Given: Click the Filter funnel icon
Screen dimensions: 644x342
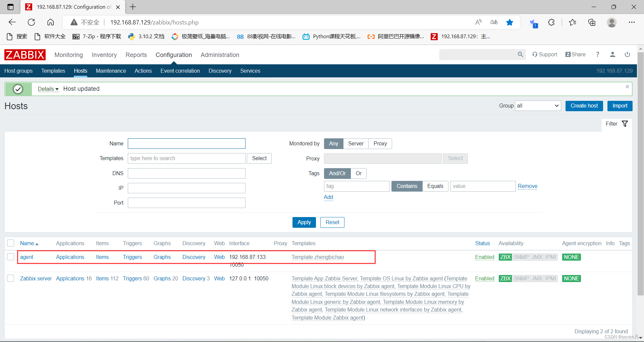Looking at the screenshot, I should [x=625, y=124].
